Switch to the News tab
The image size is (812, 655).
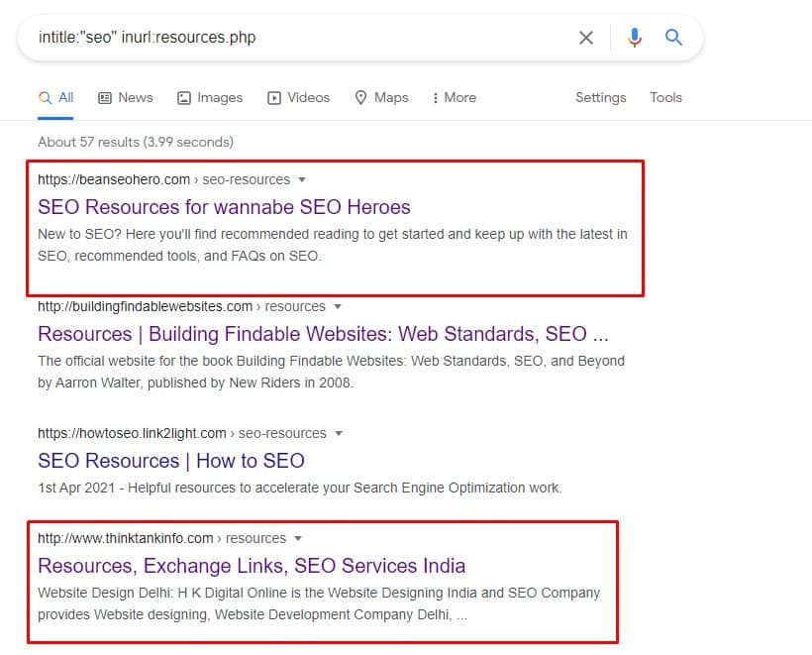pyautogui.click(x=126, y=97)
